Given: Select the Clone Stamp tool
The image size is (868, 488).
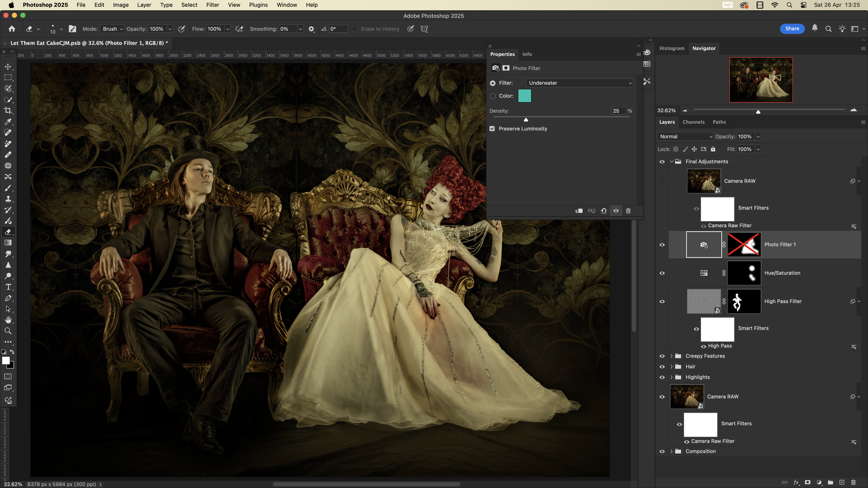Looking at the screenshot, I should pyautogui.click(x=8, y=199).
